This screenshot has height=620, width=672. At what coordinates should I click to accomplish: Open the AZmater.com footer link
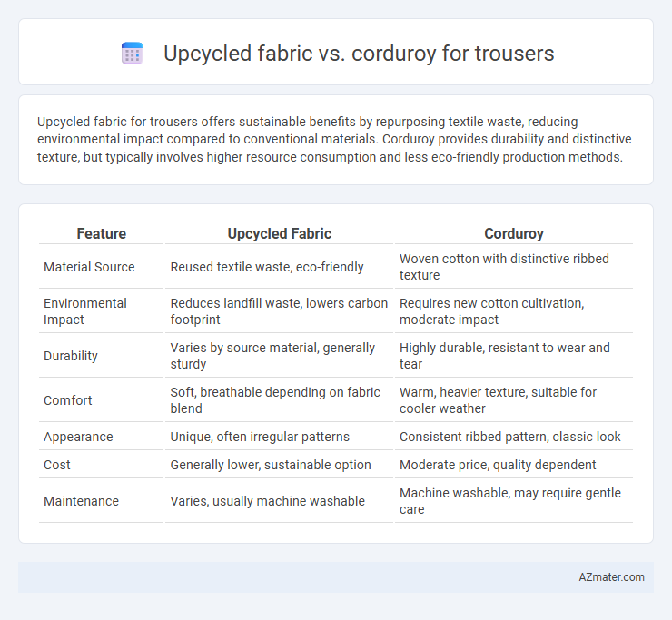611,577
